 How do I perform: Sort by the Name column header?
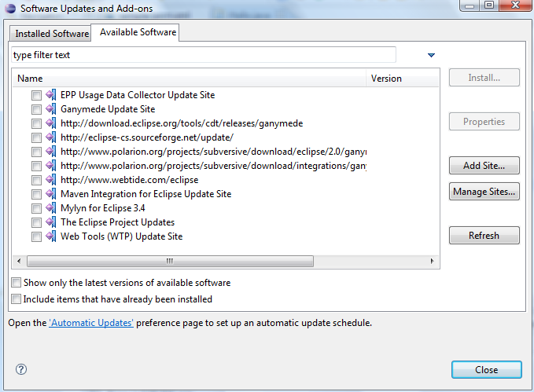pos(190,79)
